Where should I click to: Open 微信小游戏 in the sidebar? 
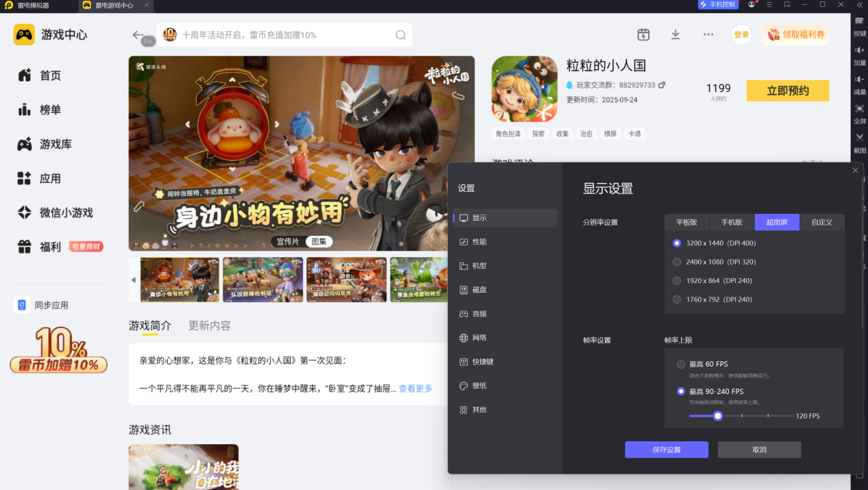pos(55,212)
